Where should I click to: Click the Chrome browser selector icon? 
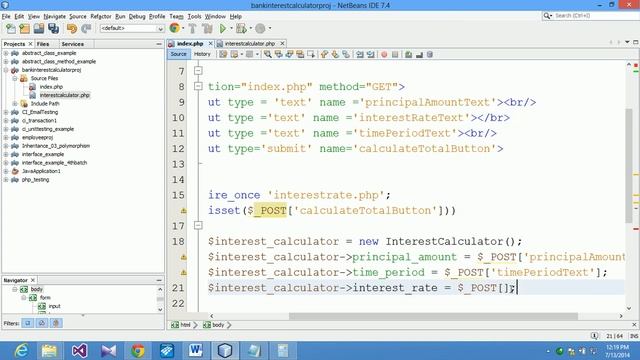[x=175, y=28]
